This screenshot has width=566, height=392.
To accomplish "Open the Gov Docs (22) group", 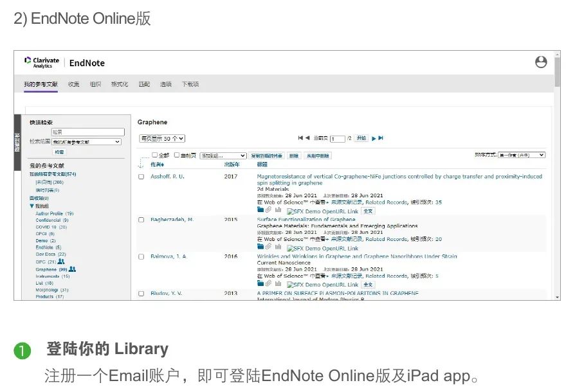I will (x=51, y=254).
